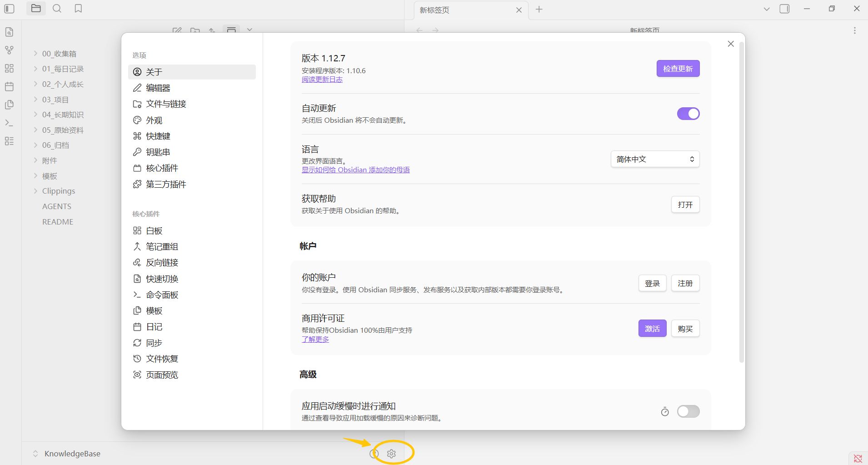
Task: Click the 注册 button
Action: (685, 283)
